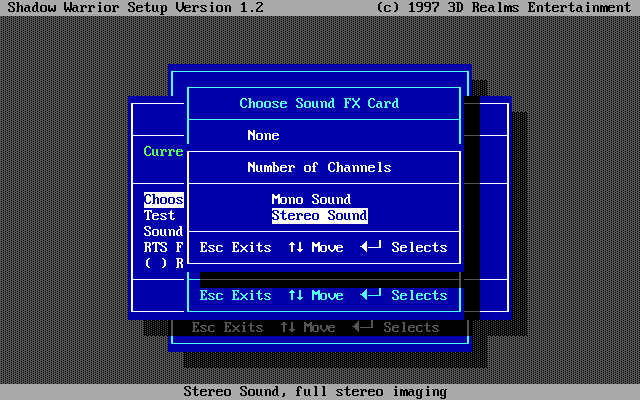Click the dimmed Esc Exits text
640x400 pixels.
227,327
